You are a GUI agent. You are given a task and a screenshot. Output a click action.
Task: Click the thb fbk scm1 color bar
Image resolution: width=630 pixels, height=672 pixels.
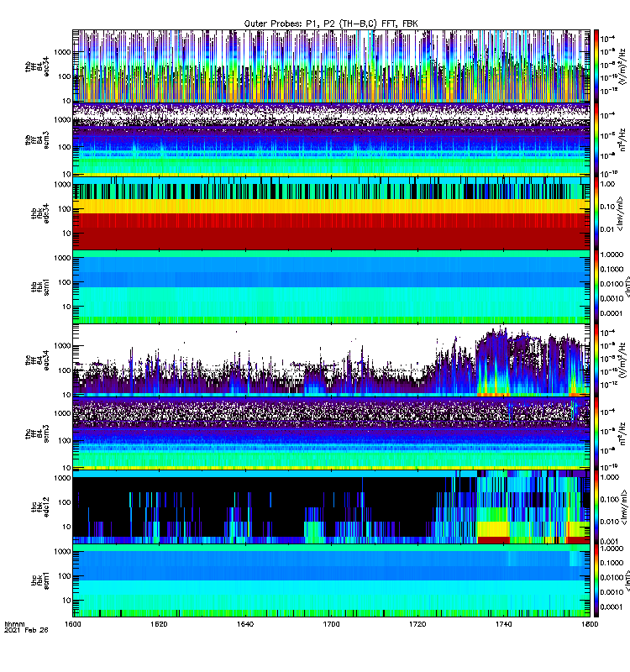(x=596, y=286)
